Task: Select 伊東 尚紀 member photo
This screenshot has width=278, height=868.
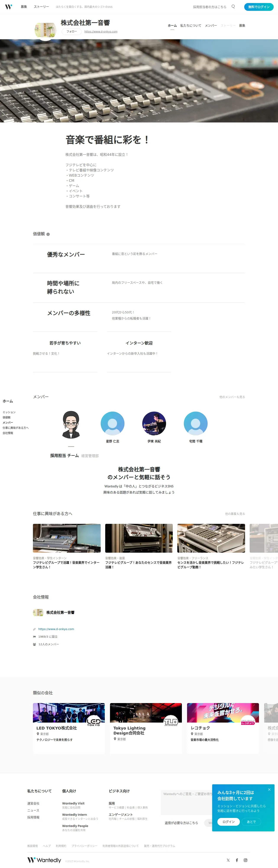Action: pos(154,423)
